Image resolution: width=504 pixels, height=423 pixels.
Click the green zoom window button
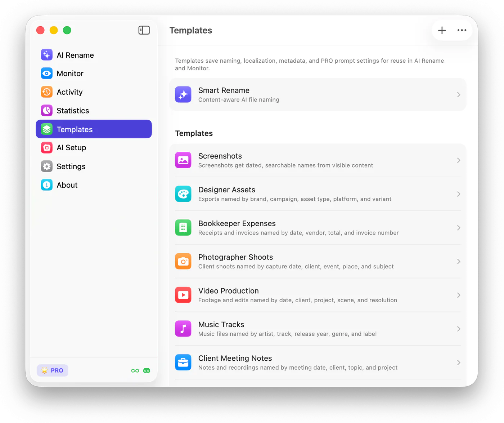coord(67,30)
